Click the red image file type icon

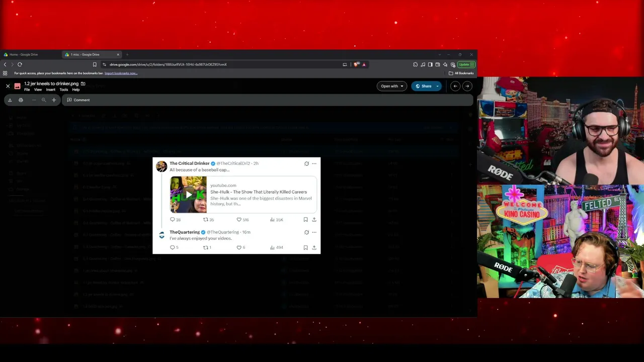[x=17, y=86]
